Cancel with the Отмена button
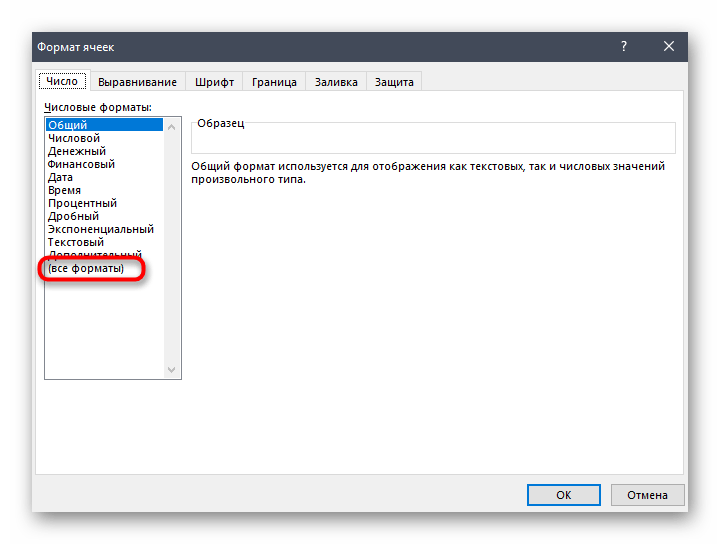 point(647,495)
